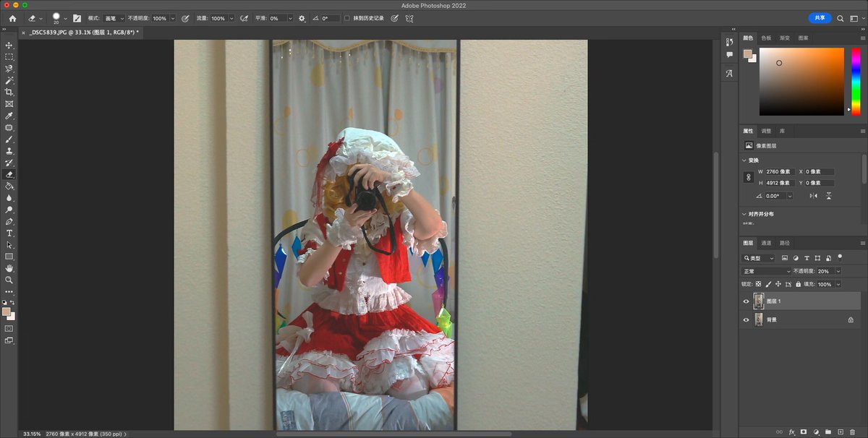Screen dimensions: 868x438
Task: Click the foreground color swatch in toolbar
Action: point(7,312)
